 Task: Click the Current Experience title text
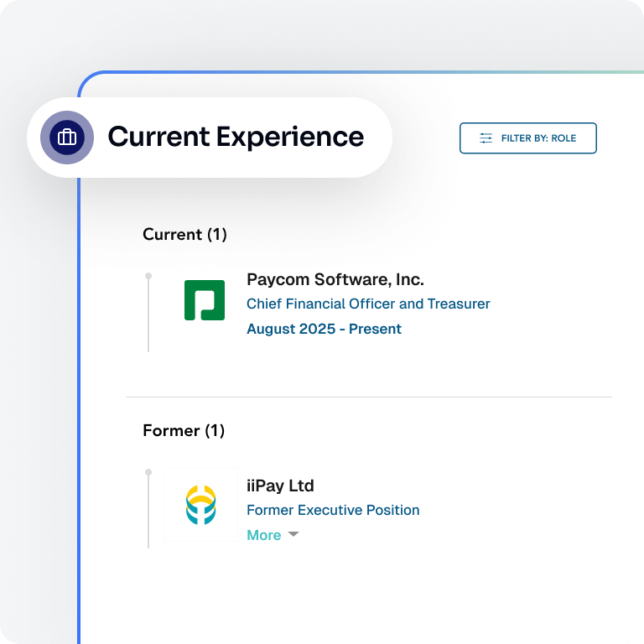pyautogui.click(x=236, y=137)
